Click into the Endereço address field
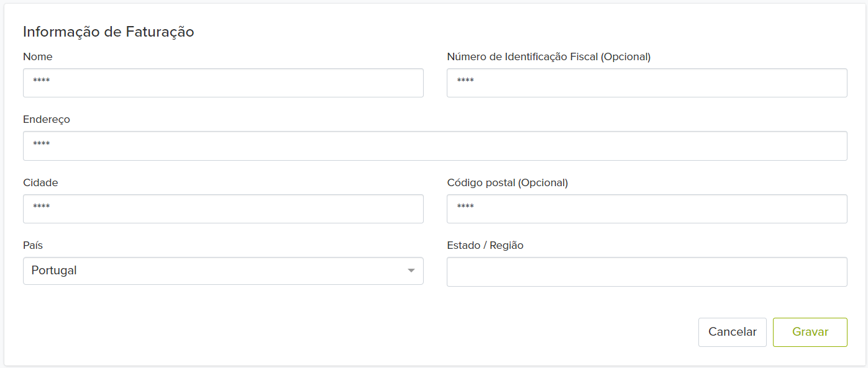Image resolution: width=868 pixels, height=368 pixels. click(435, 146)
